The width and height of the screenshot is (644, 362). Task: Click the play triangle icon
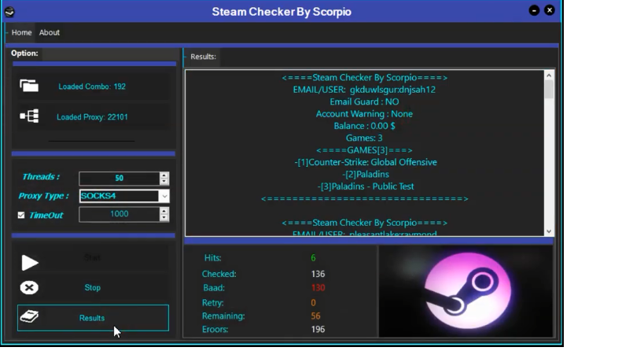click(x=30, y=263)
